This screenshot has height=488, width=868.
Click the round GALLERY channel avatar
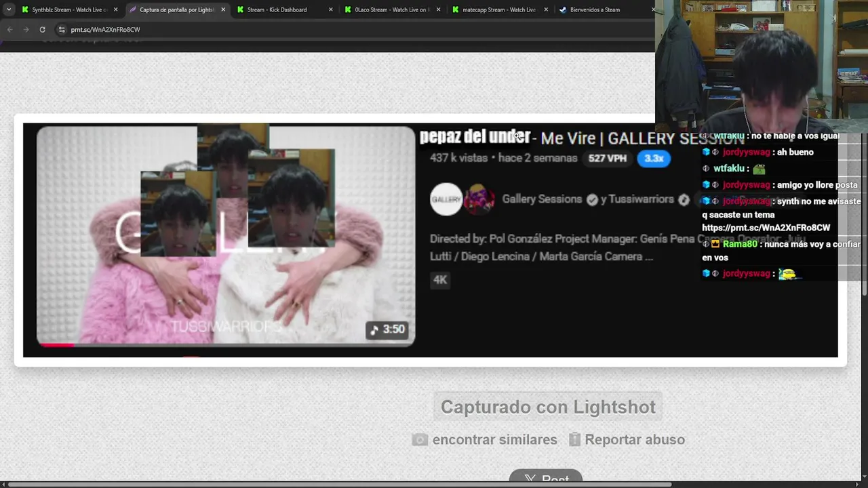pyautogui.click(x=446, y=199)
